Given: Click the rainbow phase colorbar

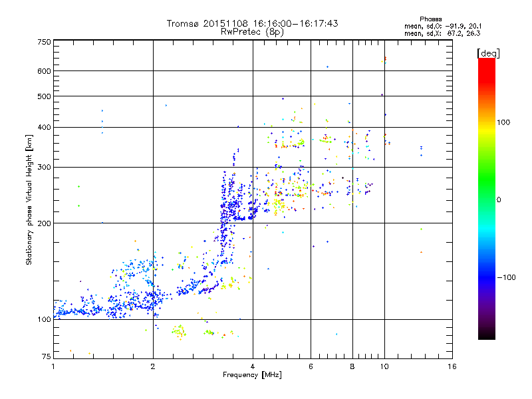Looking at the screenshot, I should click(x=487, y=198).
